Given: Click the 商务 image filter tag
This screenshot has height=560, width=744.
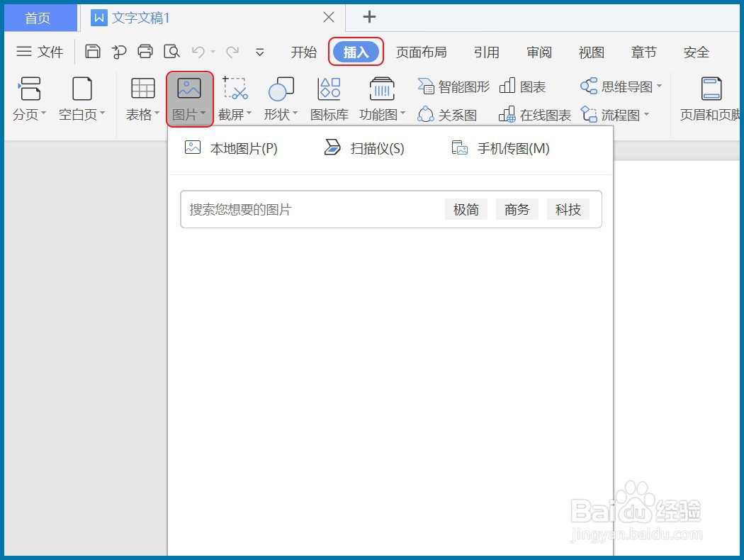Looking at the screenshot, I should coord(517,208).
